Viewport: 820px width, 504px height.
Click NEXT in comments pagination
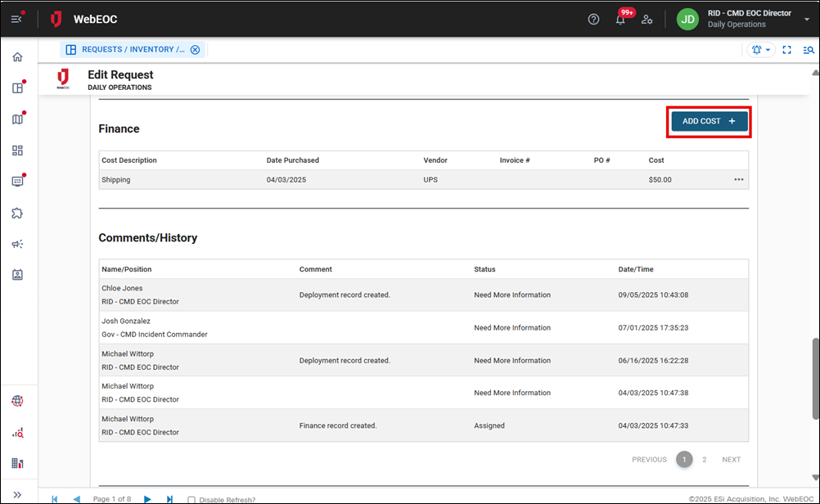pos(731,460)
